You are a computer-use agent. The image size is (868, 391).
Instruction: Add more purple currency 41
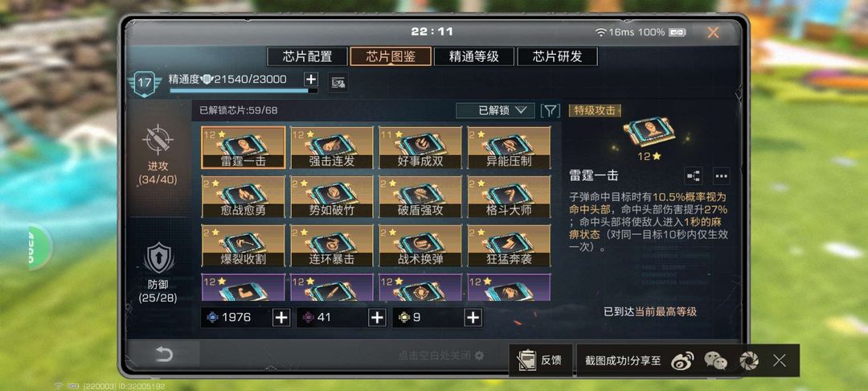click(377, 317)
